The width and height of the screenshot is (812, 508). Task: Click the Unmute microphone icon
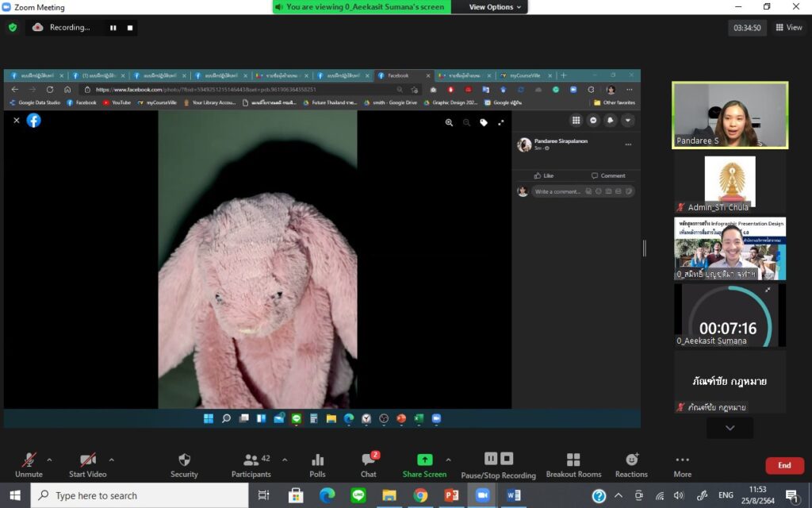pos(29,460)
